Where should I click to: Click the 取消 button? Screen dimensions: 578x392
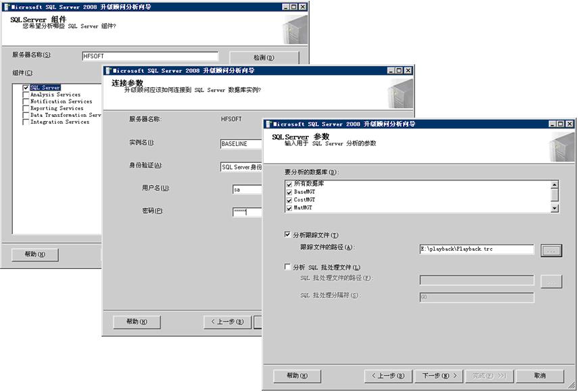click(x=540, y=376)
